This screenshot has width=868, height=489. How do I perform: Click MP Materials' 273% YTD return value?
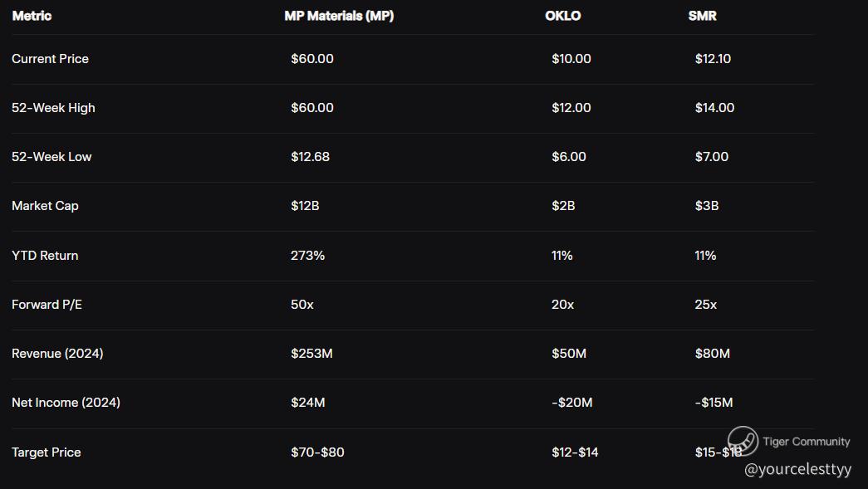pos(307,256)
